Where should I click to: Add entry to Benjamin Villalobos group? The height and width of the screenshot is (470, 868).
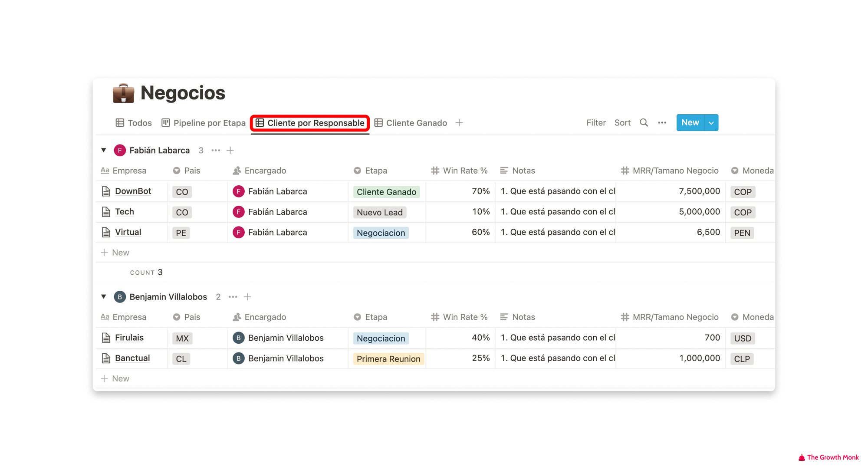[x=247, y=297]
